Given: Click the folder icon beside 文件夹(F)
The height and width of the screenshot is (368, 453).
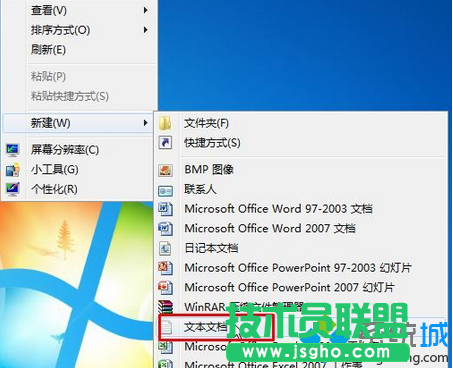Looking at the screenshot, I should (x=165, y=123).
